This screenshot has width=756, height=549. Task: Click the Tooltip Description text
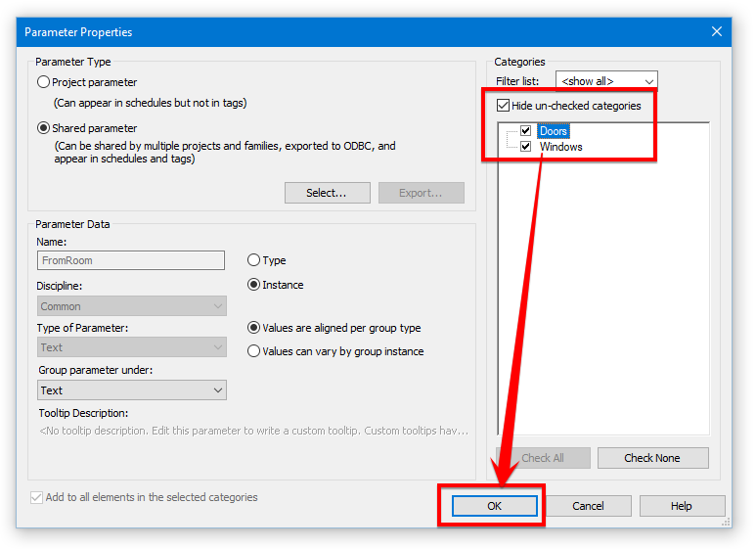tap(254, 431)
